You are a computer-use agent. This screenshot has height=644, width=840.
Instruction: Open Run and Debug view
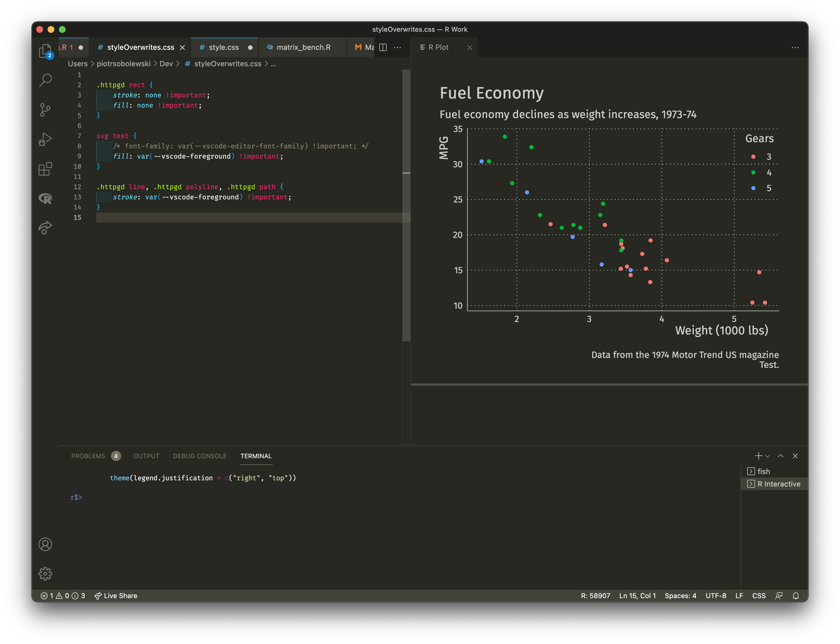(45, 139)
